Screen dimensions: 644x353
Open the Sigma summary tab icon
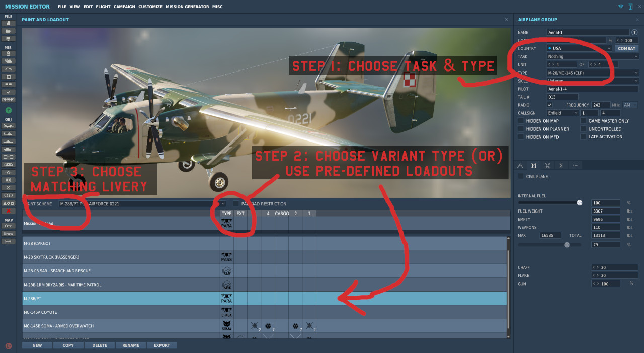point(561,165)
